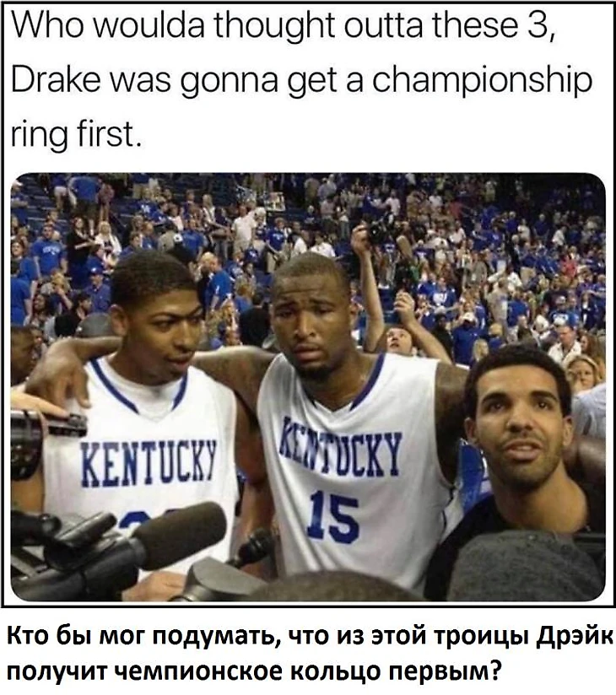
Task: Click the KENTUCKY text on left jersey
Action: pyautogui.click(x=149, y=463)
